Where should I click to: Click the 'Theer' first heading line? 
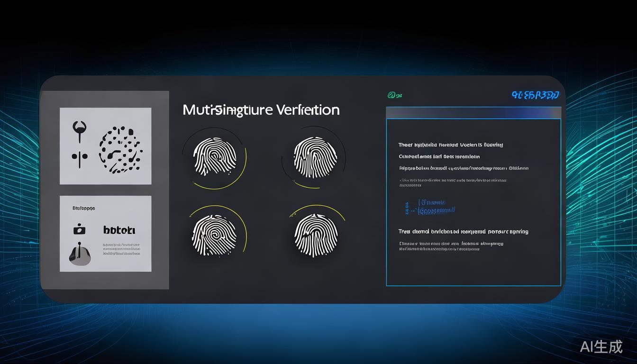coord(450,145)
